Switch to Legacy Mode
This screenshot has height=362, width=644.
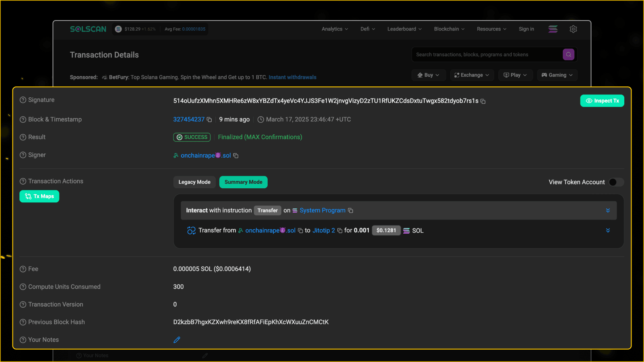pos(194,182)
